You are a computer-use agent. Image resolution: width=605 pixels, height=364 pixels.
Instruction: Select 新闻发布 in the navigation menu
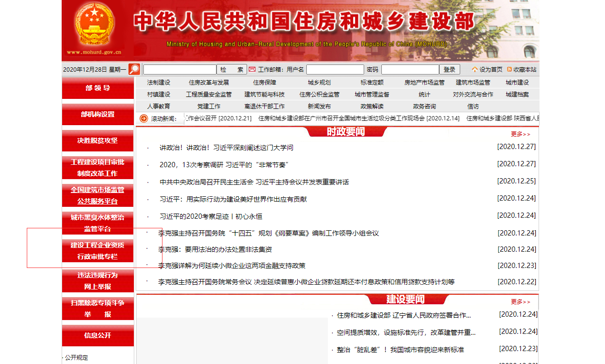tap(319, 106)
